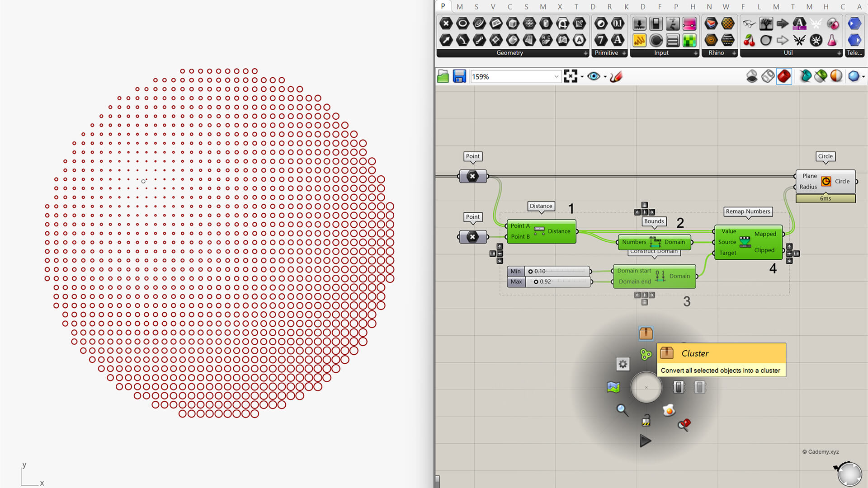The image size is (868, 488).
Task: Choose the Find magnifier in the radial menu
Action: [x=623, y=410]
